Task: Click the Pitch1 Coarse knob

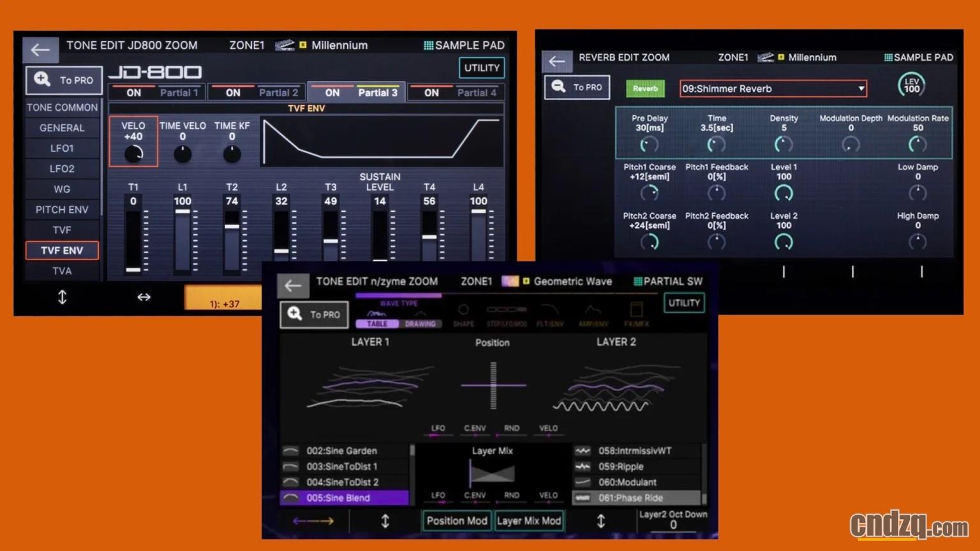Action: click(650, 193)
